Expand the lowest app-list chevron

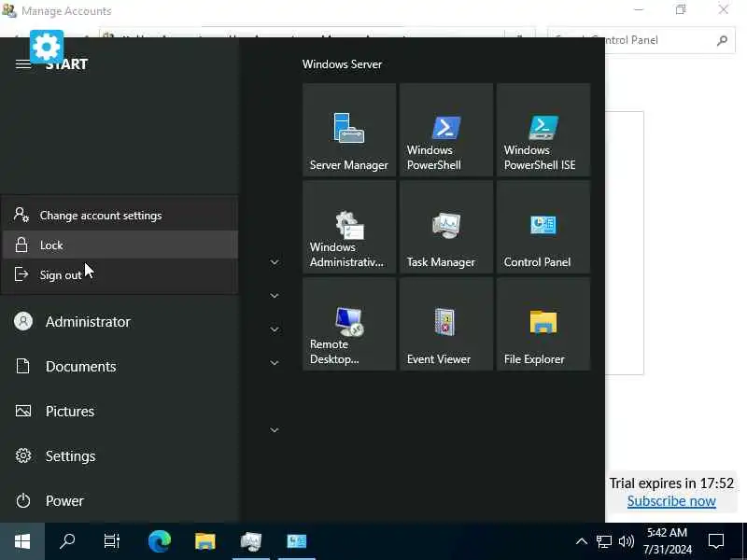pos(275,430)
